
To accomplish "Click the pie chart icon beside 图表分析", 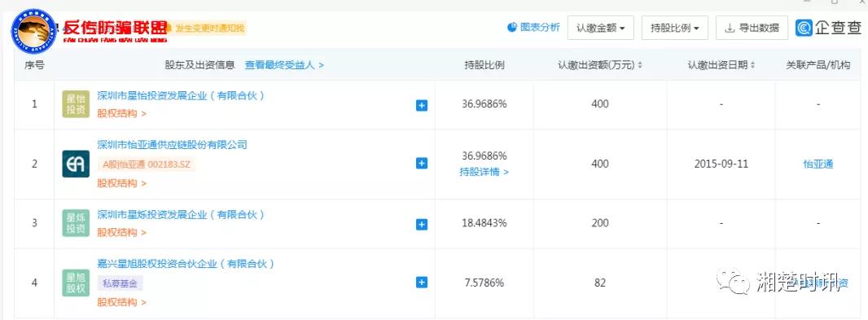I will (x=512, y=27).
